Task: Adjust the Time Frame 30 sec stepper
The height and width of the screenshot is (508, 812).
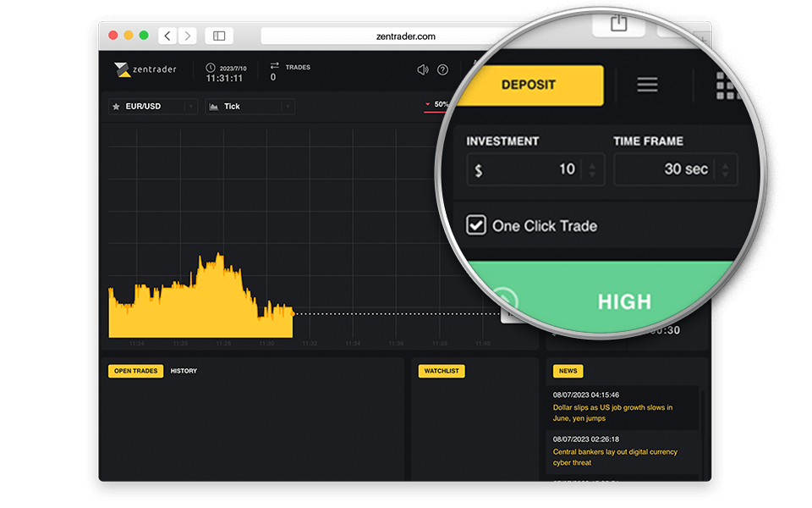Action: point(724,169)
